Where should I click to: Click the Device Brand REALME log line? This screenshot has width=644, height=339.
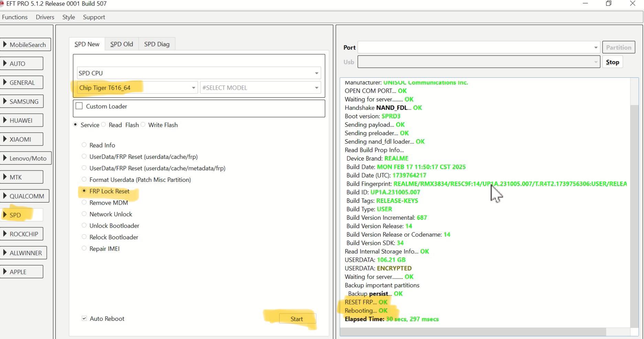click(x=377, y=158)
